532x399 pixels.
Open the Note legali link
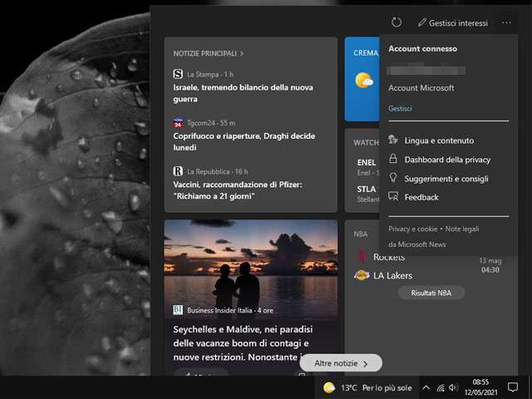461,229
